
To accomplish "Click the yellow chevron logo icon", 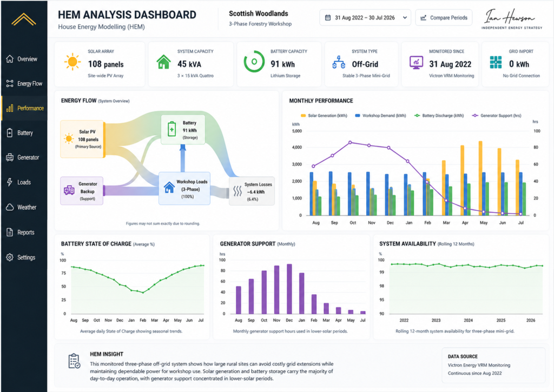I will coord(24,19).
